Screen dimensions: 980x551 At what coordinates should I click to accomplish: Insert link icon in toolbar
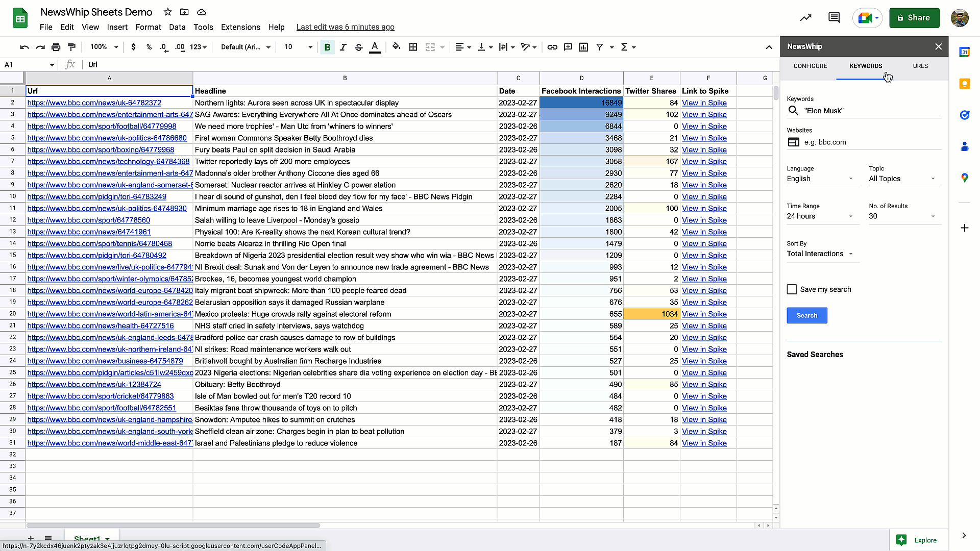(552, 47)
